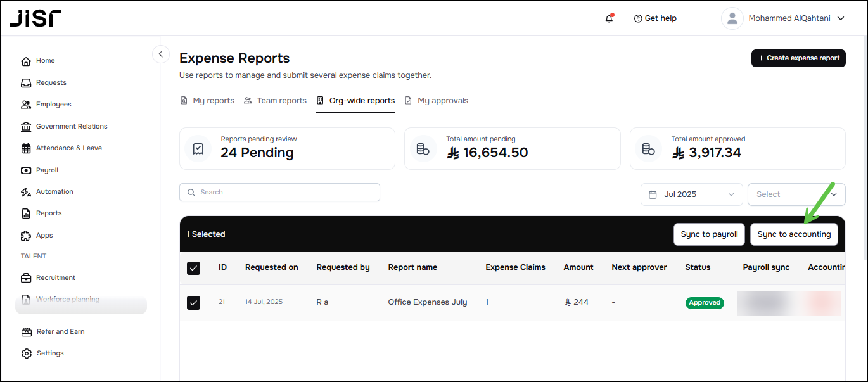
Task: Click the Apps puzzle icon
Action: coord(26,236)
